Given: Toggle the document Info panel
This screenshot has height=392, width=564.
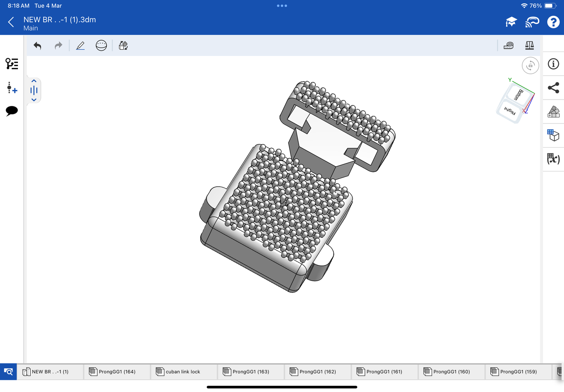Looking at the screenshot, I should pyautogui.click(x=553, y=64).
